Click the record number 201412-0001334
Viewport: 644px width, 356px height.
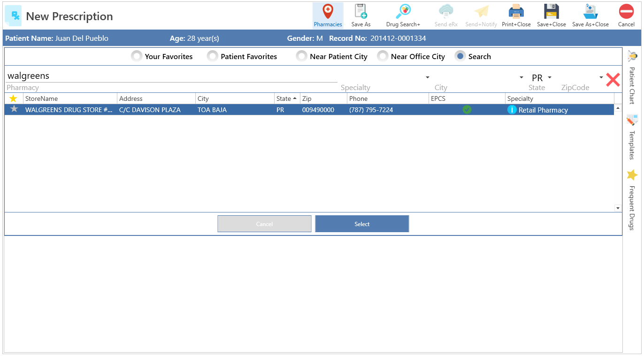tap(398, 38)
